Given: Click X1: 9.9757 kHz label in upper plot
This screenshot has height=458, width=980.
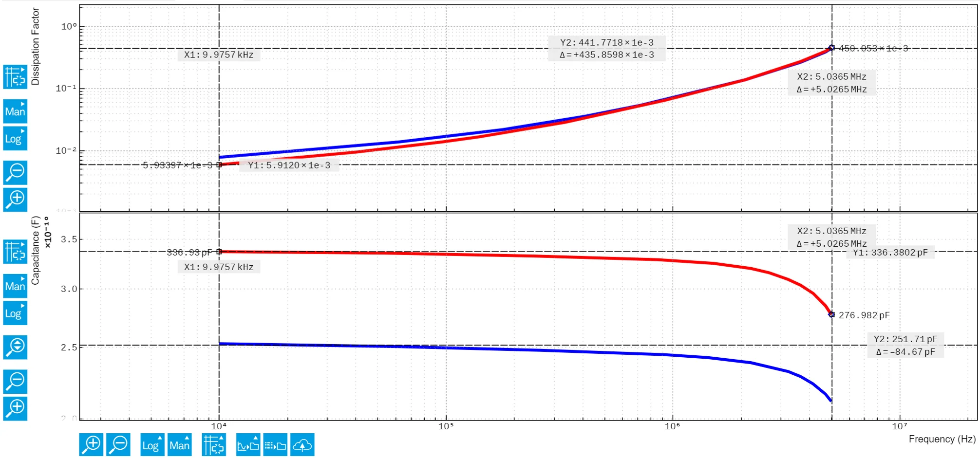Looking at the screenshot, I should click(x=219, y=55).
